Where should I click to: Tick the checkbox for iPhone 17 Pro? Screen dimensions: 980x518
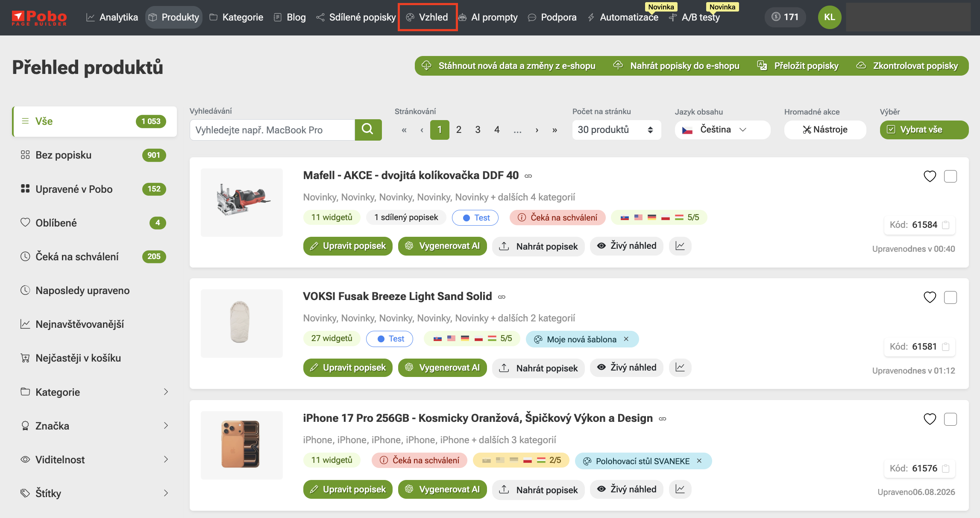click(x=951, y=419)
